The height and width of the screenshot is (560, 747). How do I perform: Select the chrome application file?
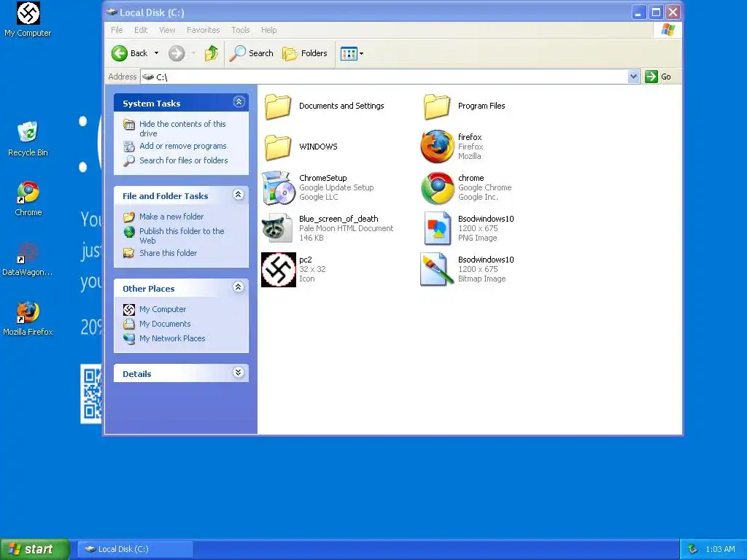466,187
